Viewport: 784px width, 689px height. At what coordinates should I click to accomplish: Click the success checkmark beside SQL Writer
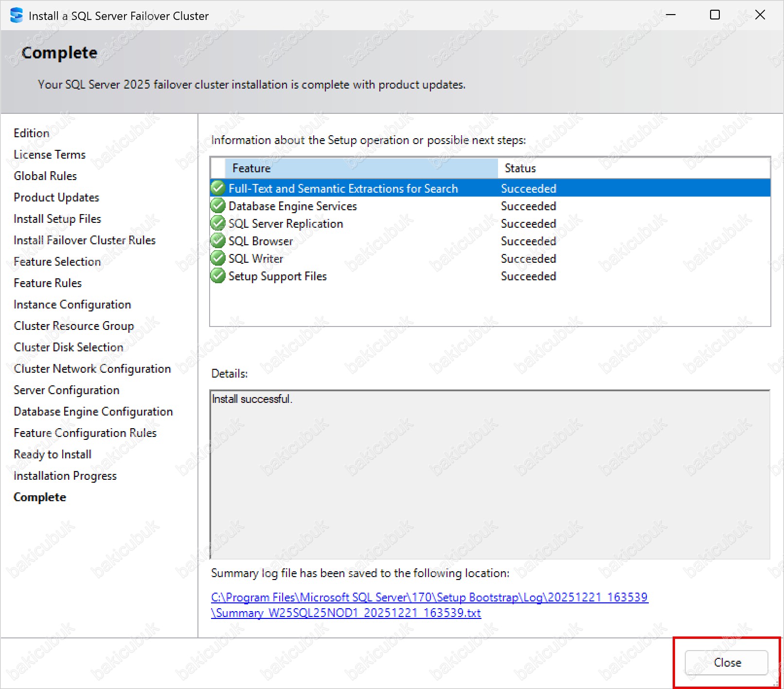pyautogui.click(x=218, y=258)
